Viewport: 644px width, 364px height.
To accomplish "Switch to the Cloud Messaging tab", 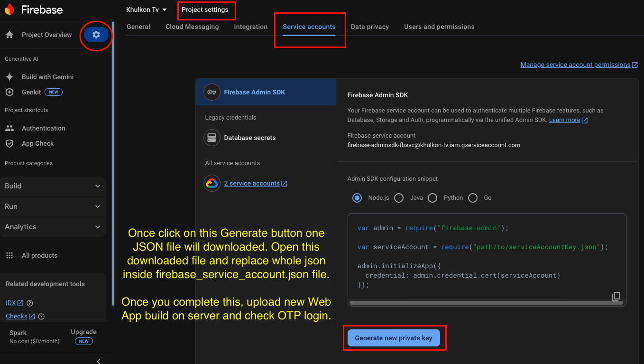I will point(192,27).
